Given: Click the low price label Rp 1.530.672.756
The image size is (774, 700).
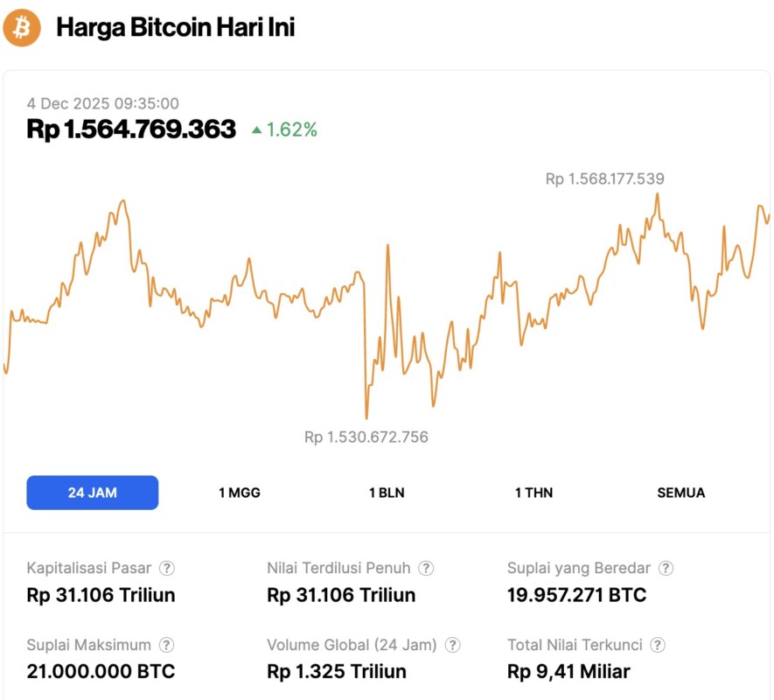Looking at the screenshot, I should (366, 437).
